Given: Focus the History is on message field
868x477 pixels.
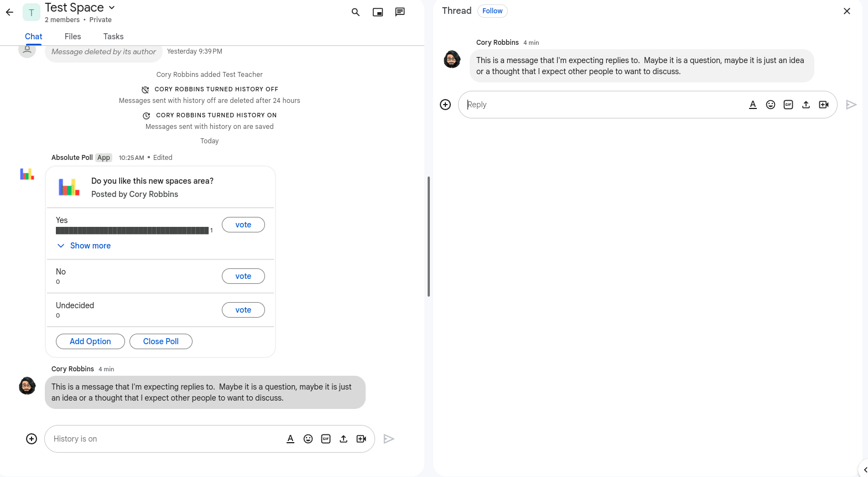Looking at the screenshot, I should (x=166, y=439).
